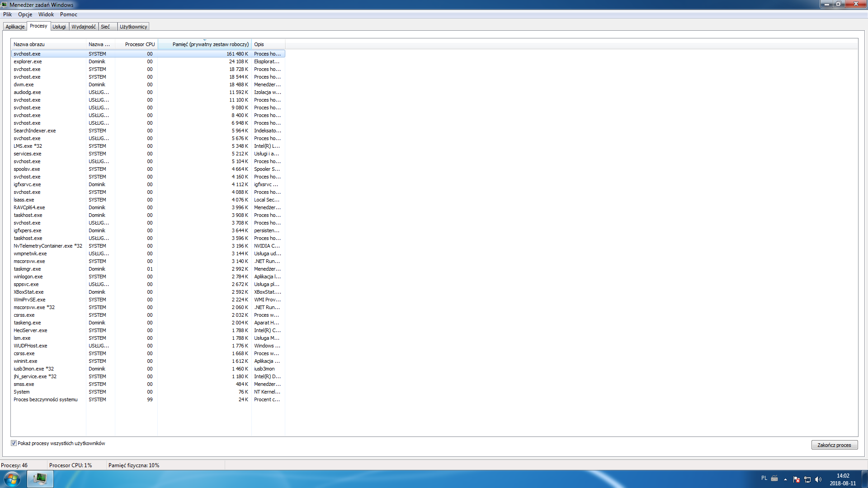Select the explorer.exe process row
Viewport: 868px width, 488px height.
tap(148, 61)
